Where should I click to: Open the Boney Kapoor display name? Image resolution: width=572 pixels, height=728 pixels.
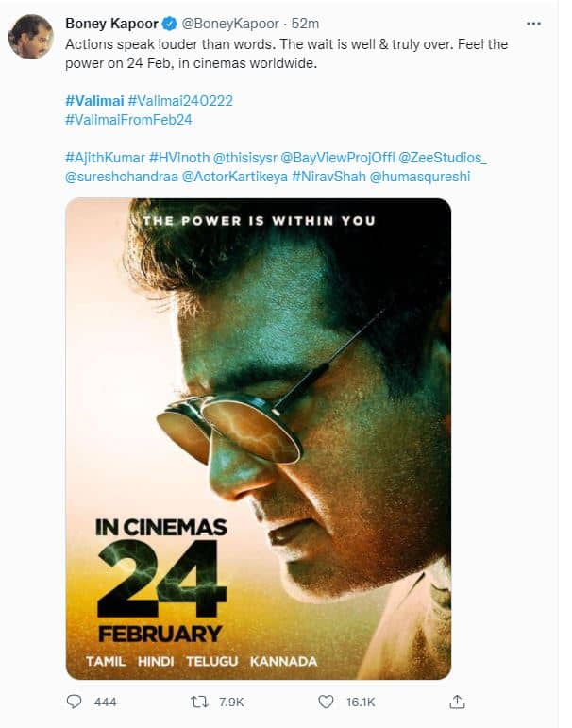[x=112, y=24]
